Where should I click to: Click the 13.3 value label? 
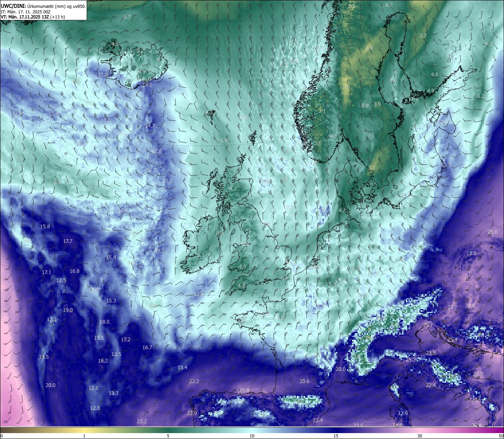(x=113, y=393)
